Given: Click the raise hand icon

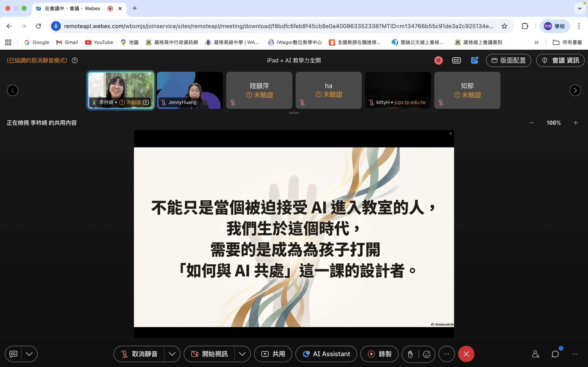Looking at the screenshot, I should 410,354.
